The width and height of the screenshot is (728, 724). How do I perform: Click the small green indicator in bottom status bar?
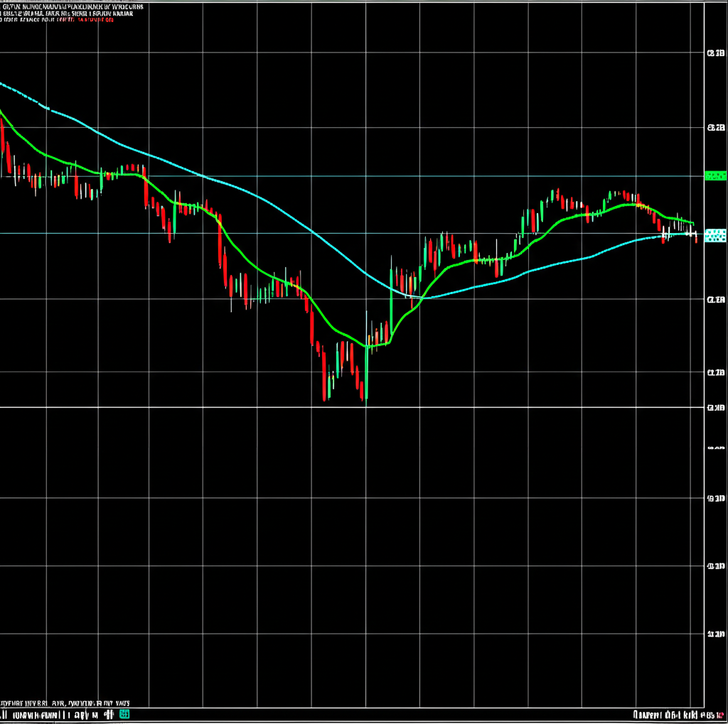(125, 713)
